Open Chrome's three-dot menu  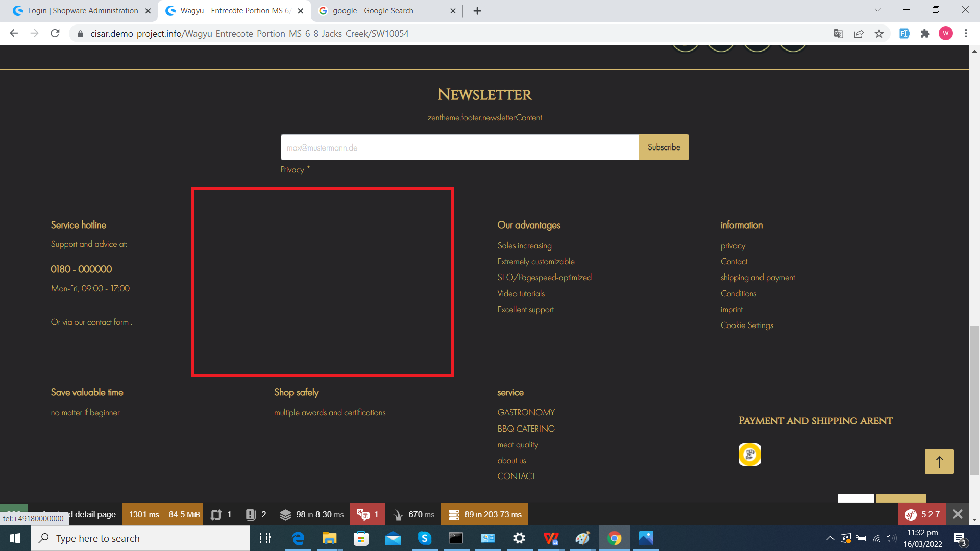[966, 34]
